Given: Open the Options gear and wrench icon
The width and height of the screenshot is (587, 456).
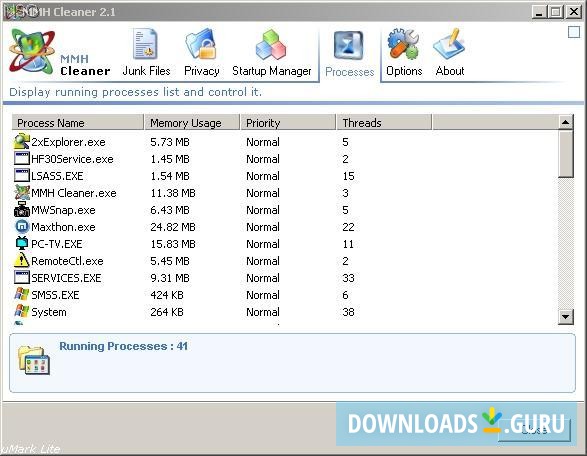Looking at the screenshot, I should (x=404, y=44).
